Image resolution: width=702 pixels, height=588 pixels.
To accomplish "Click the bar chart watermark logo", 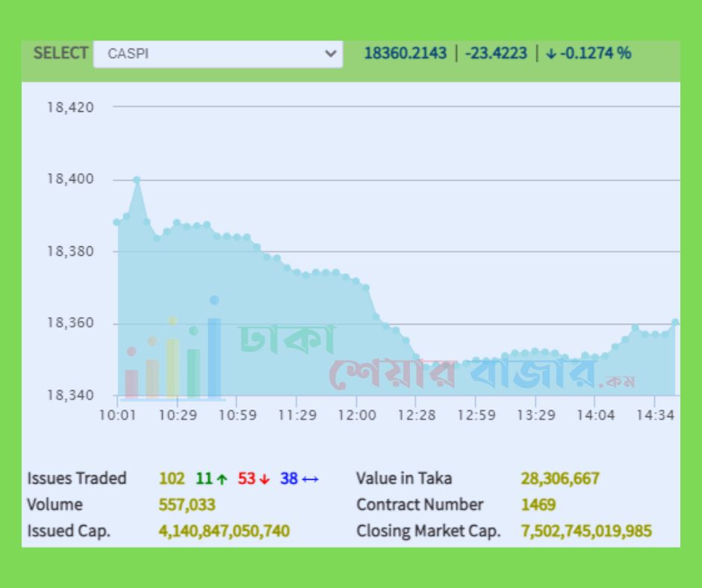I will pos(173,351).
